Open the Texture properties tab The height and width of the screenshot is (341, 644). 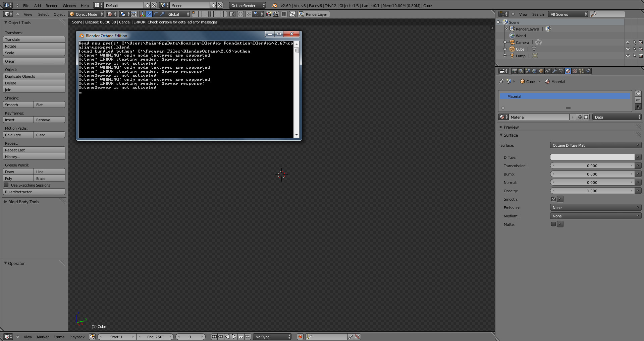point(575,71)
